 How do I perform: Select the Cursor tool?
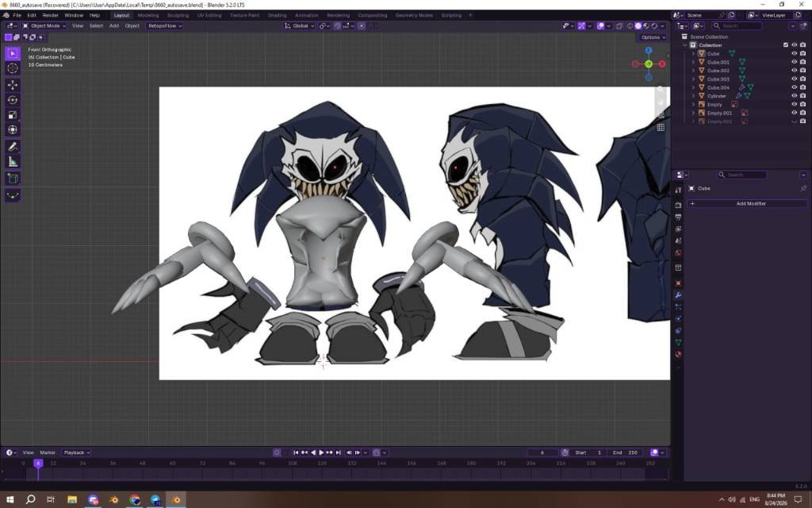coord(13,68)
